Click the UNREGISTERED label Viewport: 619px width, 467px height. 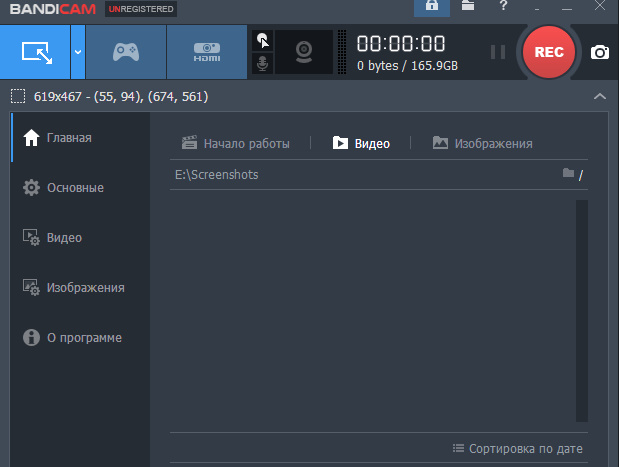coord(141,9)
